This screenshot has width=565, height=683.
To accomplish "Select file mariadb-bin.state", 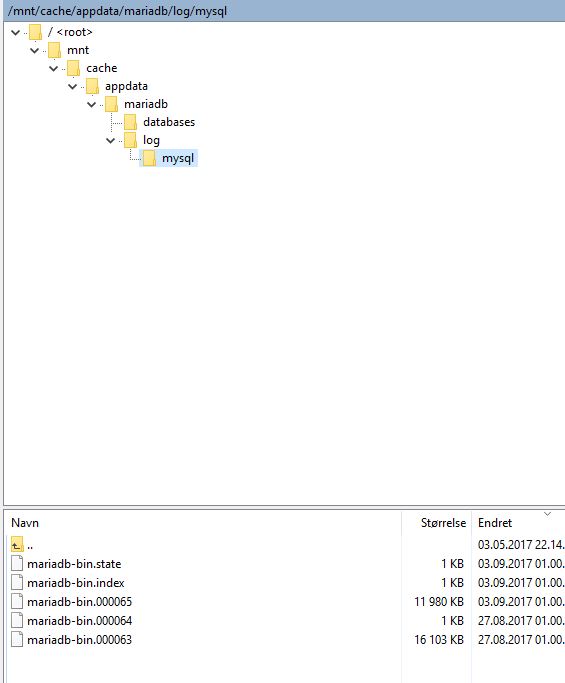I will [x=74, y=564].
